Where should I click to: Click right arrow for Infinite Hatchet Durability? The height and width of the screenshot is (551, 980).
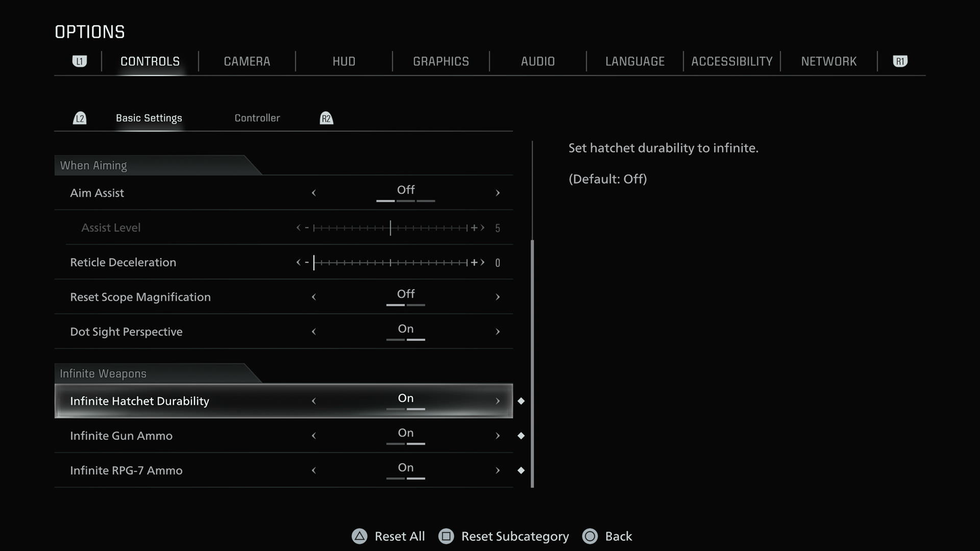[498, 401]
